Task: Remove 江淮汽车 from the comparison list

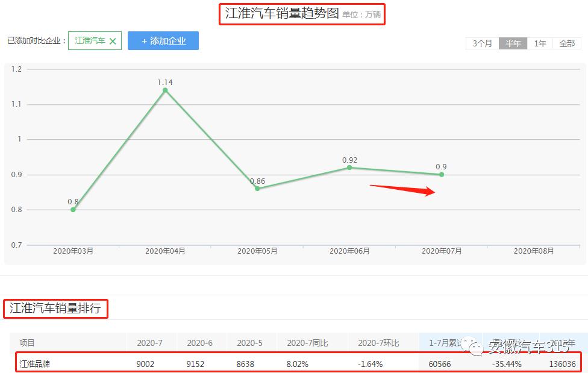Action: pos(114,40)
